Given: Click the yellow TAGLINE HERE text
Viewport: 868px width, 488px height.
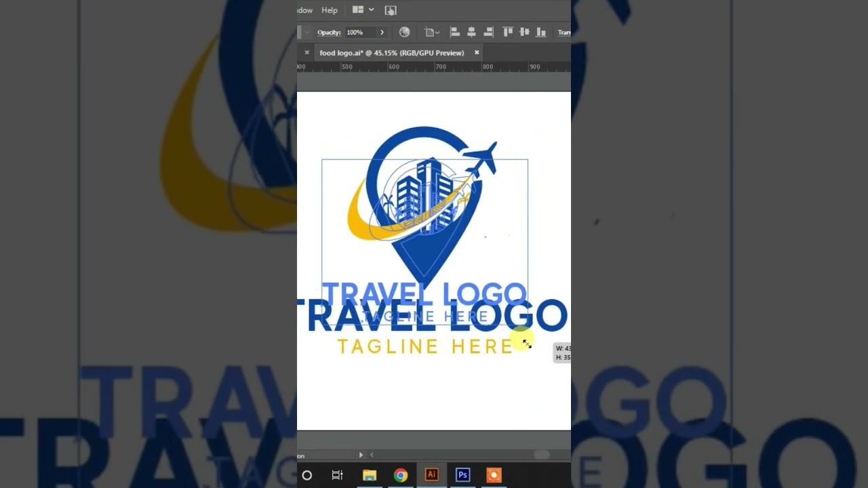Looking at the screenshot, I should [x=425, y=346].
